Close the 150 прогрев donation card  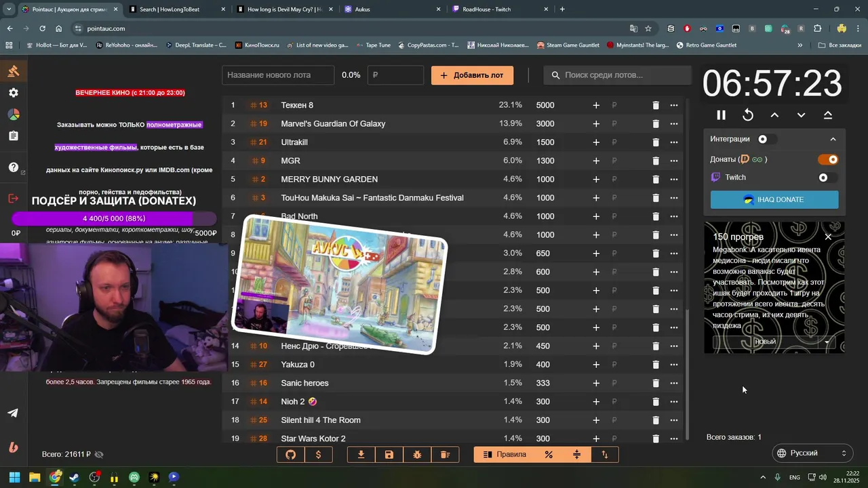(828, 237)
